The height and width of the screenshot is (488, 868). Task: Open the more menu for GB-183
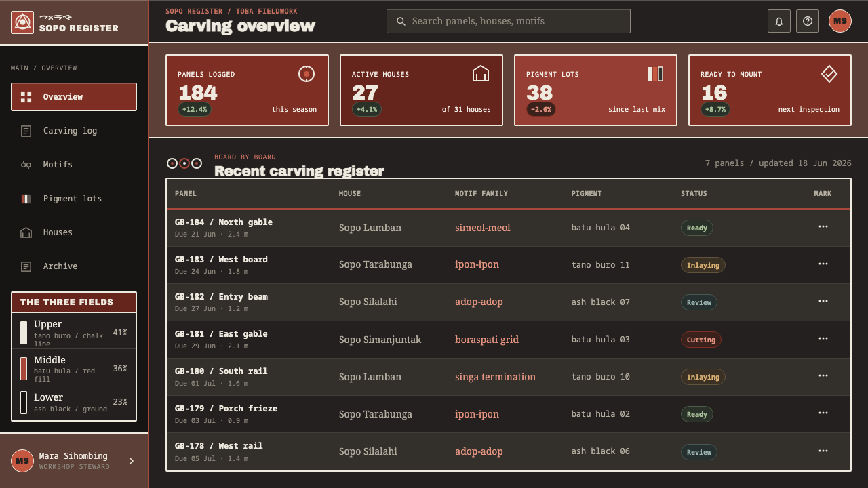823,264
